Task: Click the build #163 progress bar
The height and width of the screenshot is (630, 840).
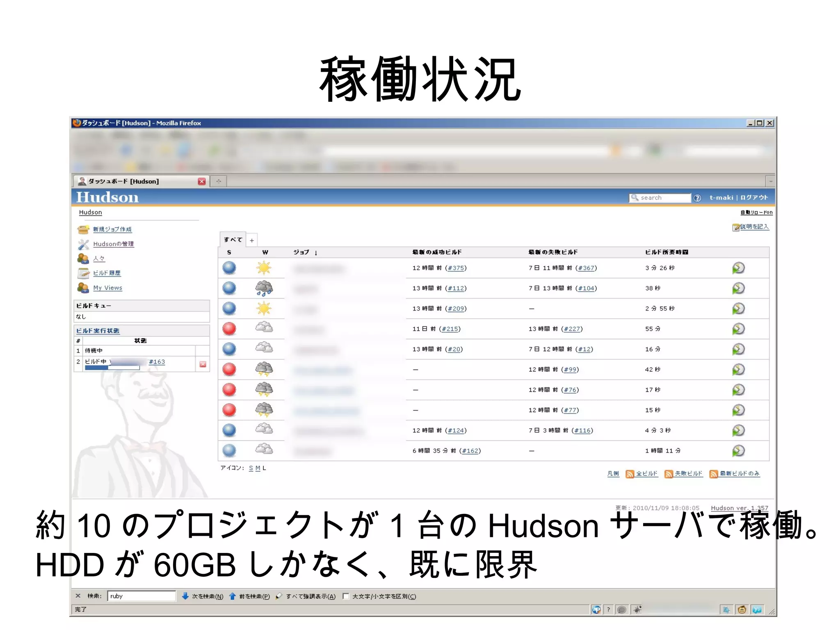Action: [112, 368]
